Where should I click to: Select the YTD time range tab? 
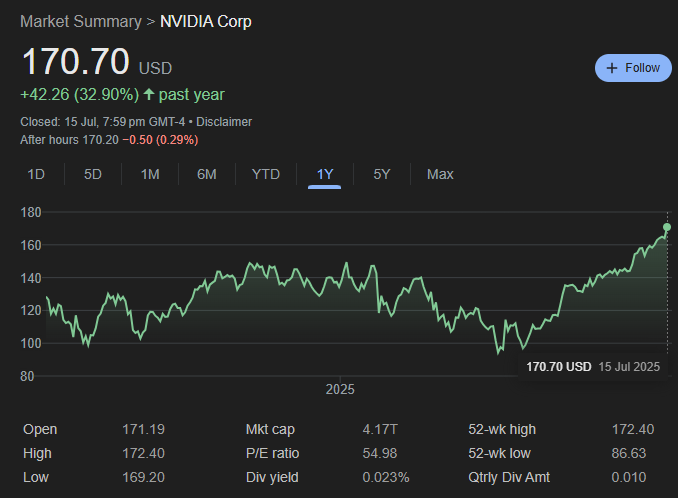[265, 174]
